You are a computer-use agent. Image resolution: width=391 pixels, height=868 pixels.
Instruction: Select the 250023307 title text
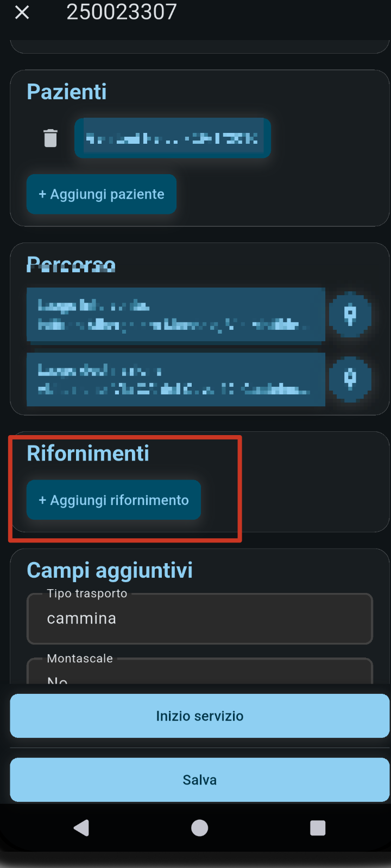[122, 12]
